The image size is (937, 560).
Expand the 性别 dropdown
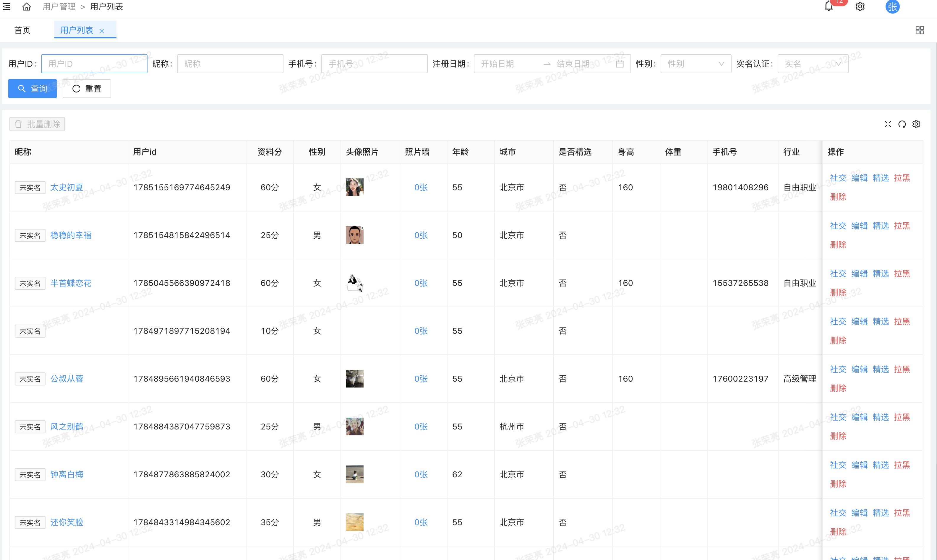click(696, 64)
